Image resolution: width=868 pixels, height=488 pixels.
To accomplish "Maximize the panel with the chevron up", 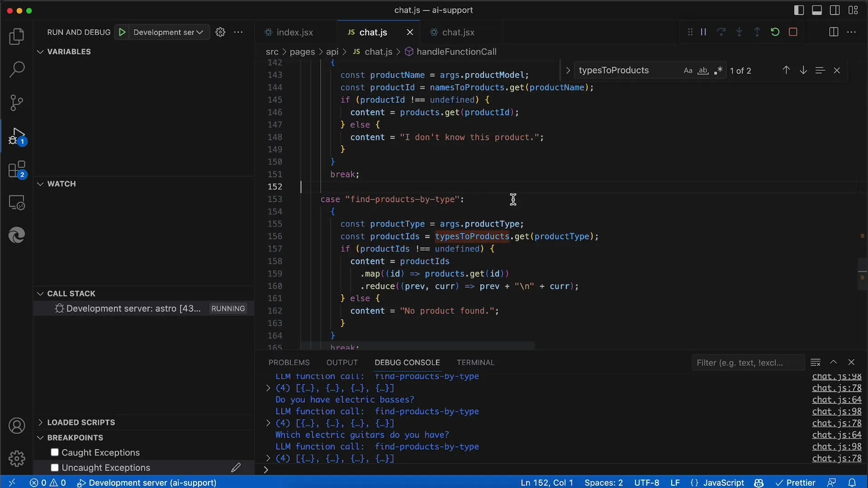I will (x=834, y=362).
